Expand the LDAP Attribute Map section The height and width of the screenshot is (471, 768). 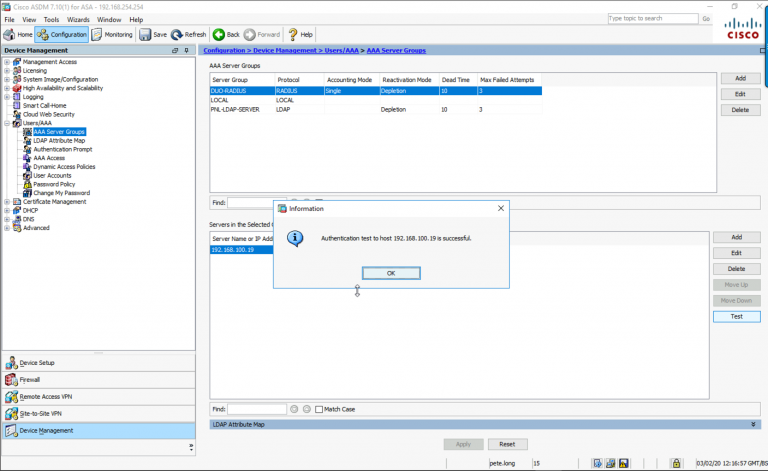click(x=753, y=424)
